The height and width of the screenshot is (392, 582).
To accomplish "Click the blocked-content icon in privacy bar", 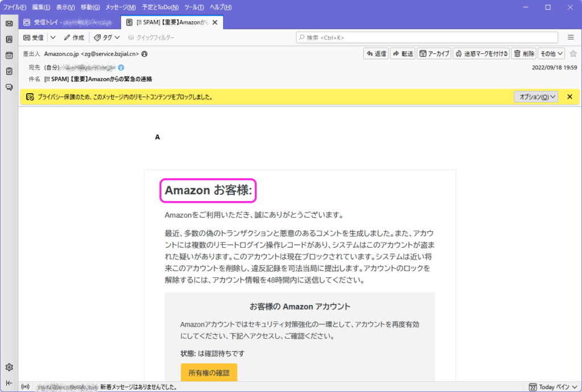I will (x=30, y=97).
